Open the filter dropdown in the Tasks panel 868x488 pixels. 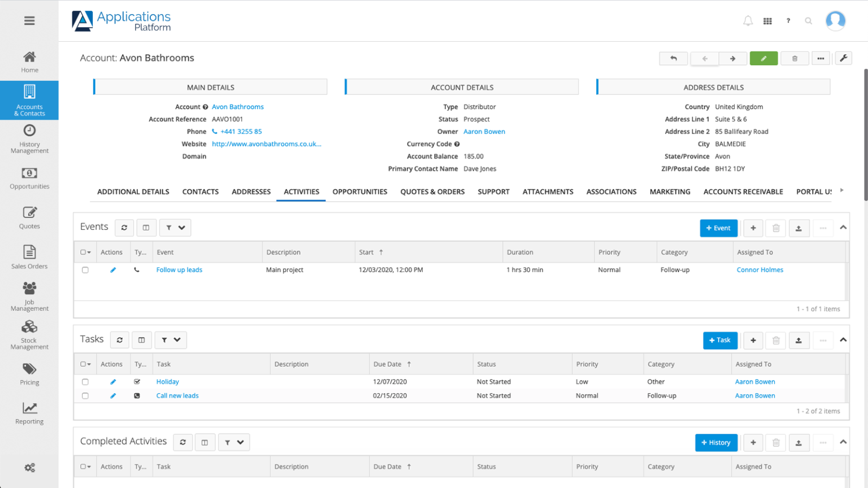[x=167, y=339]
